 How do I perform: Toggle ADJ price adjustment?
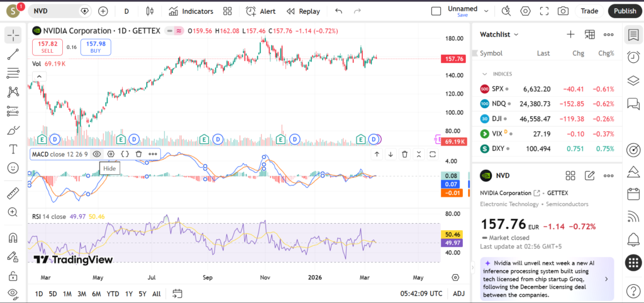coord(459,294)
